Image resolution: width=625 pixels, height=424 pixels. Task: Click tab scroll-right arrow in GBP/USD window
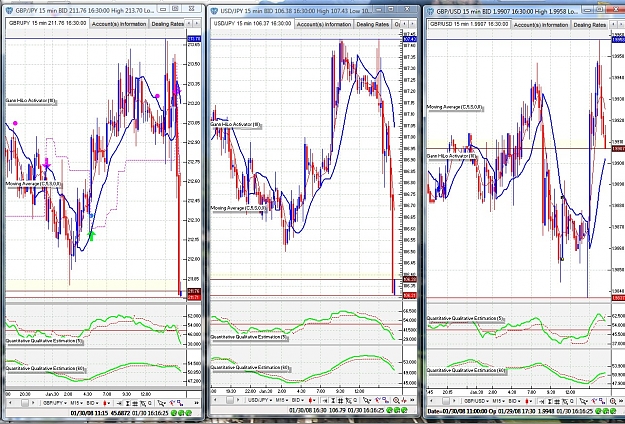pyautogui.click(x=622, y=25)
